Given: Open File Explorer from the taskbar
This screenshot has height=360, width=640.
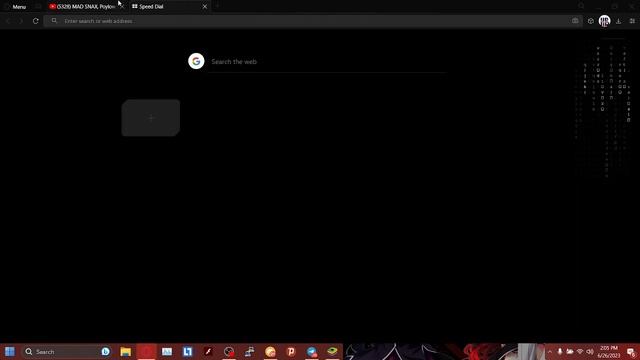Looking at the screenshot, I should (125, 351).
